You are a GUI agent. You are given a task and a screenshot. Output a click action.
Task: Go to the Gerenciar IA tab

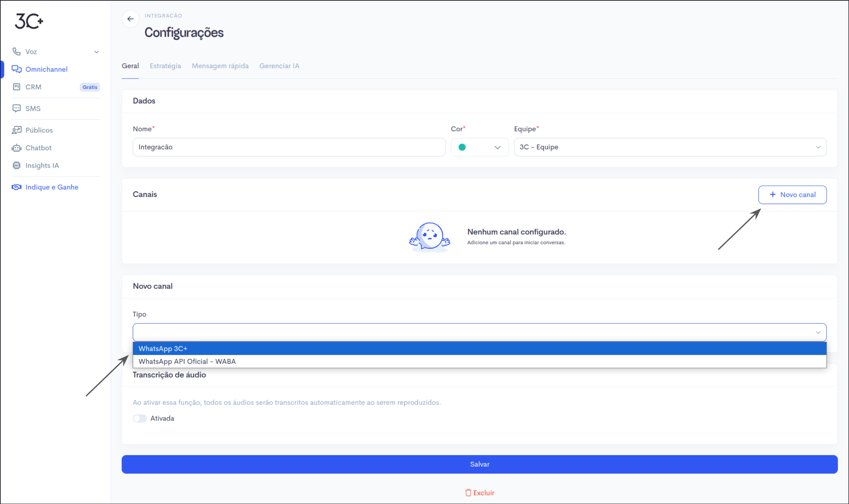point(279,66)
